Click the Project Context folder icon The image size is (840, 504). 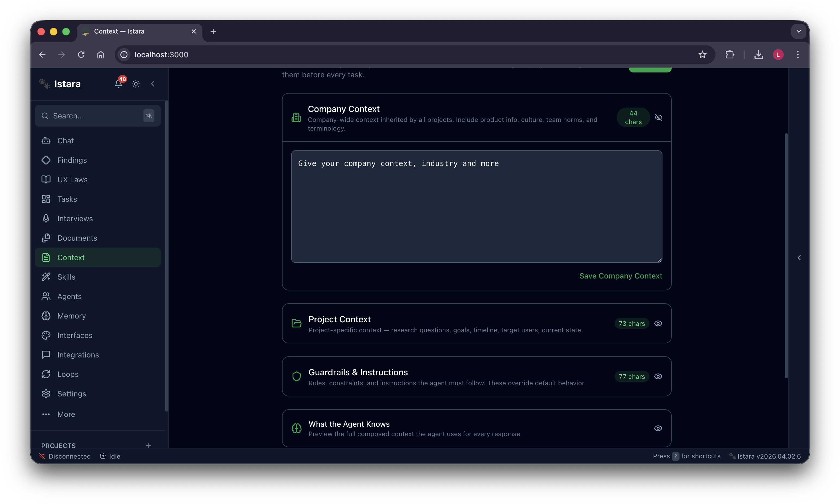[296, 323]
